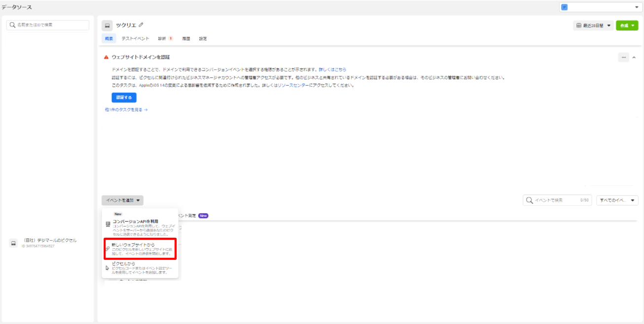Click the magnifier icon in the 名前またはIDで検索 field

[x=13, y=25]
